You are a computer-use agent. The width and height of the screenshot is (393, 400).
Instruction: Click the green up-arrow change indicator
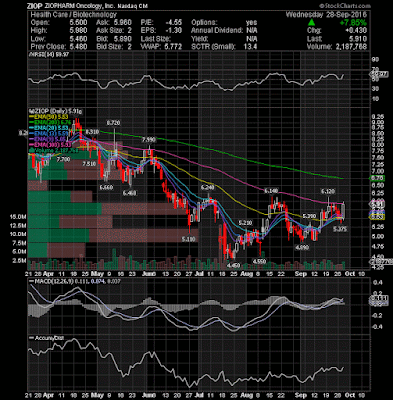(x=311, y=23)
